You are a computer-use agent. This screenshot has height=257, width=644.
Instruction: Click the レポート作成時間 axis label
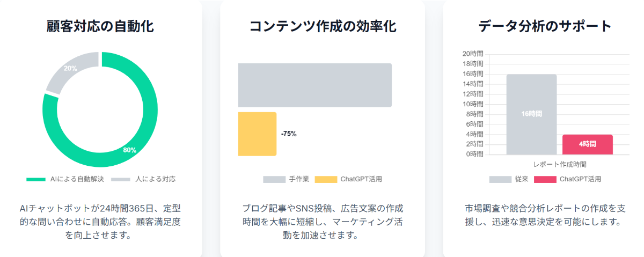coord(560,164)
